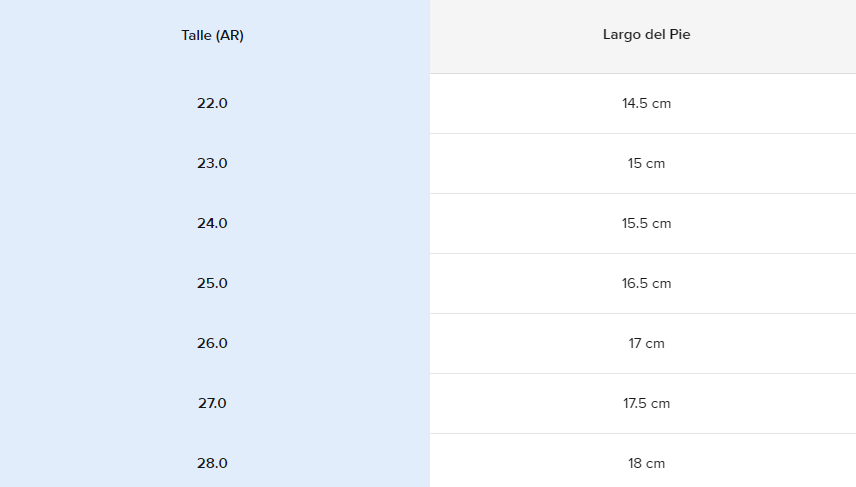Select size 28.0 cell
This screenshot has height=487, width=856.
[x=212, y=463]
